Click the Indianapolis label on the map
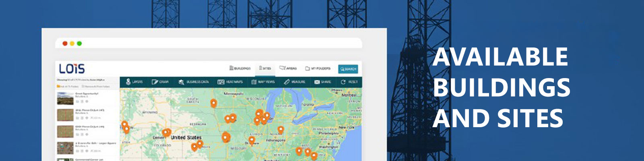The image size is (644, 161). click(x=276, y=140)
